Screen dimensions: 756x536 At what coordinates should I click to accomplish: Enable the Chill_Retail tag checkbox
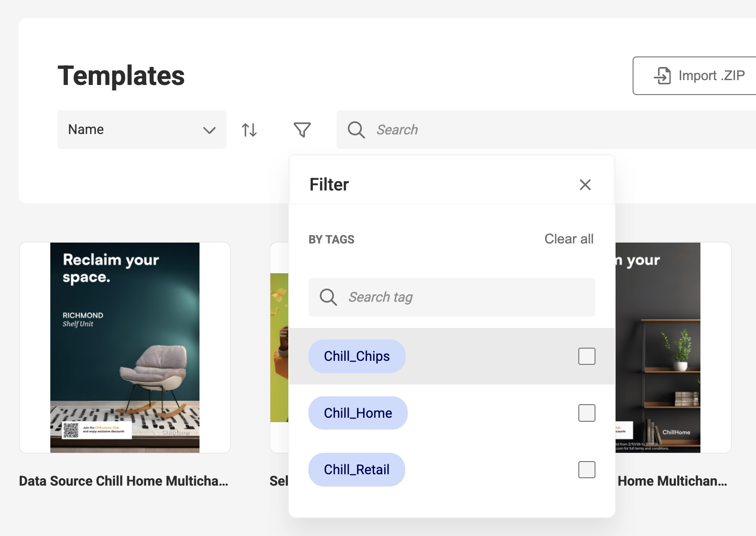587,469
